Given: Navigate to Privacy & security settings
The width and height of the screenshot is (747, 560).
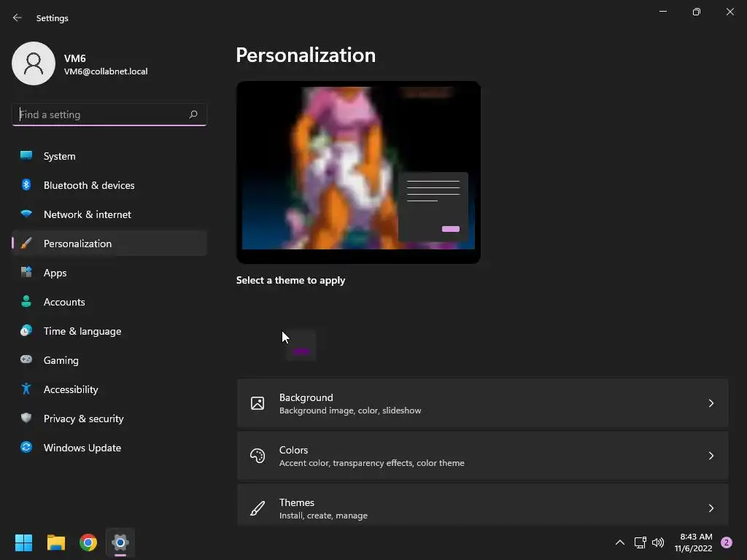Looking at the screenshot, I should [x=109, y=419].
